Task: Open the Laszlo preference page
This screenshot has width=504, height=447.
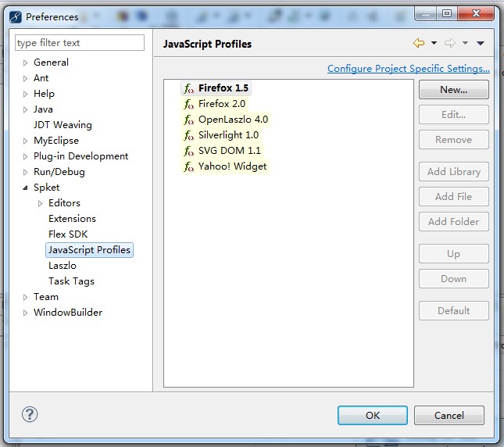Action: click(x=63, y=266)
